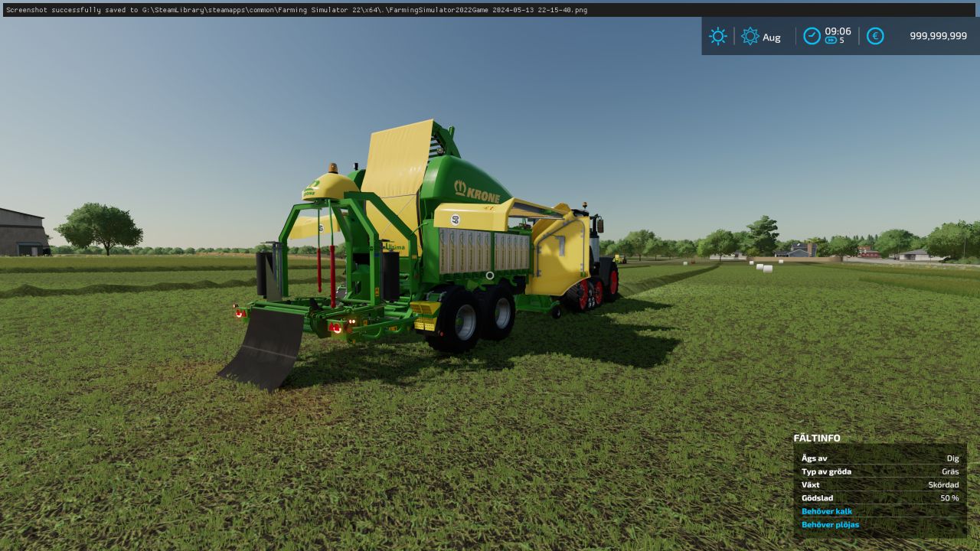980x551 pixels.
Task: Toggle the Behöver kalk field status
Action: [x=827, y=511]
